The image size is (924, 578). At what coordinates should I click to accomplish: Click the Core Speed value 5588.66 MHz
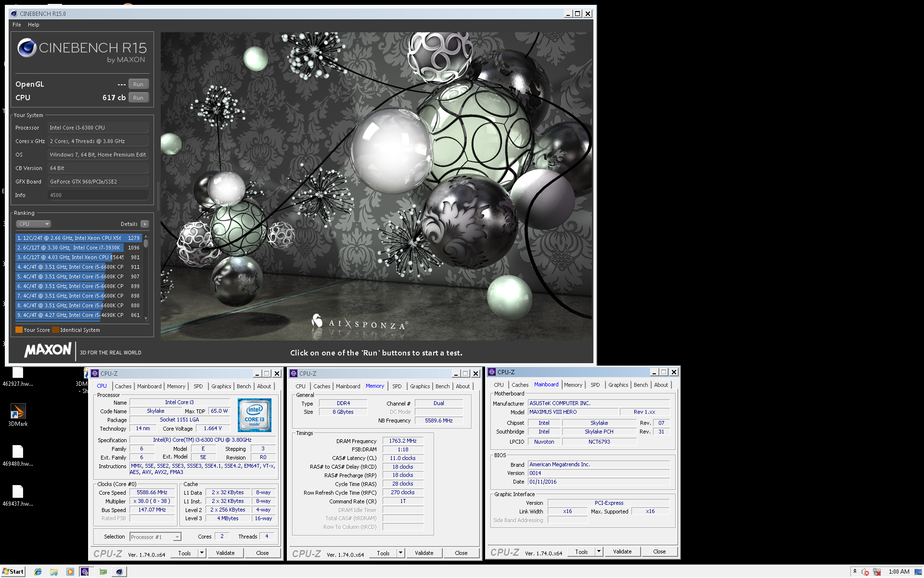[x=152, y=492]
